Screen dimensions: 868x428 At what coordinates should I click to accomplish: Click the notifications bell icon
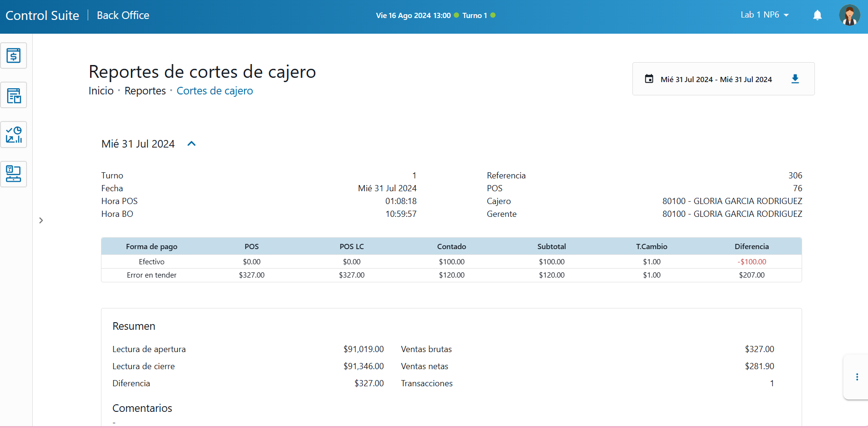coord(817,15)
